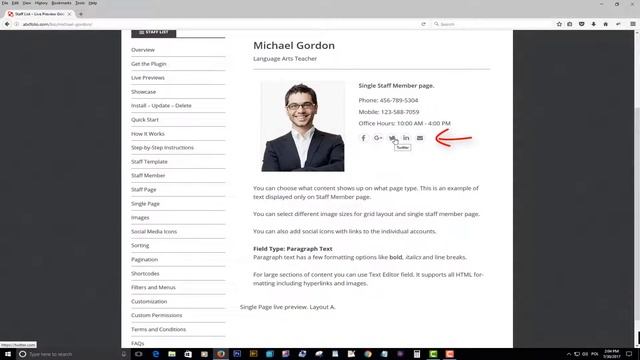Open the Images sidebar link
640x360 pixels.
coord(140,218)
